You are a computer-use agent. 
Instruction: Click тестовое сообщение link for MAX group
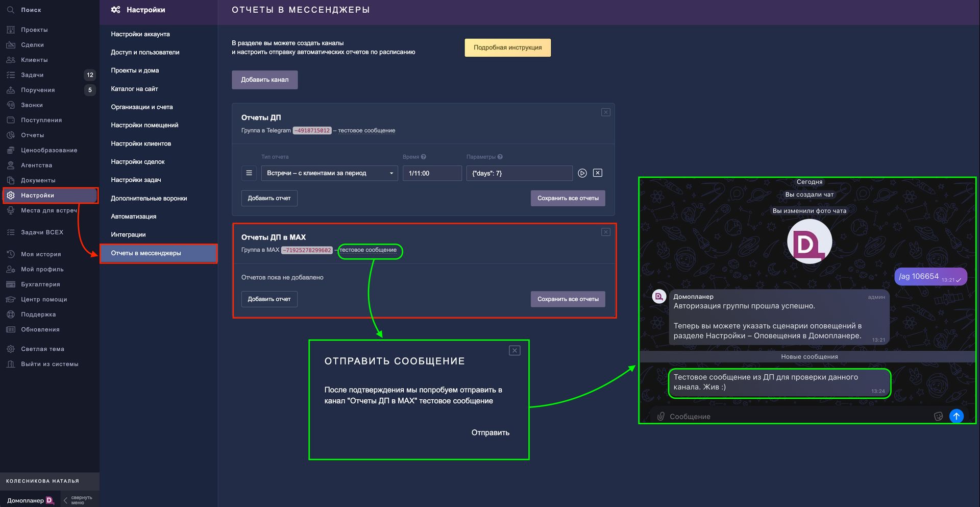(368, 250)
